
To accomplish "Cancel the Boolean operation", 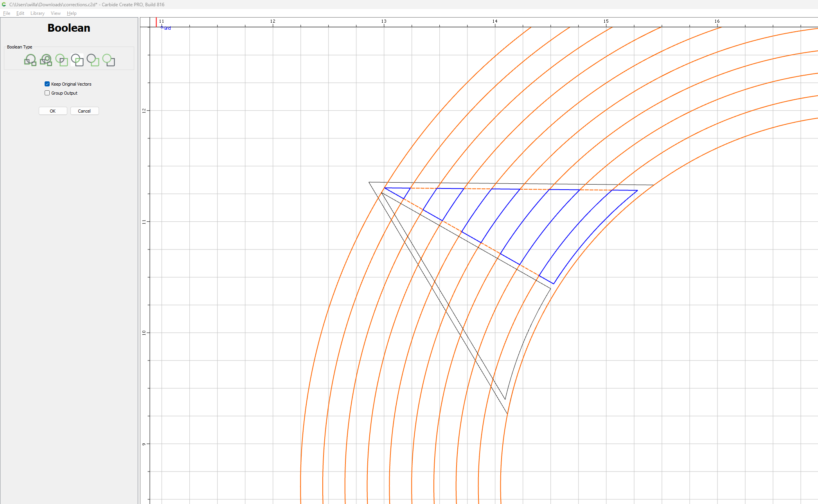I will point(84,111).
